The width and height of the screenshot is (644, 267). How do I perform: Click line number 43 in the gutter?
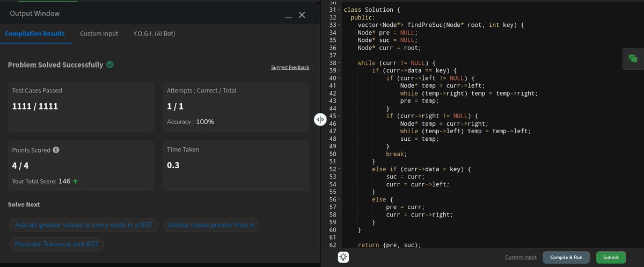[332, 100]
